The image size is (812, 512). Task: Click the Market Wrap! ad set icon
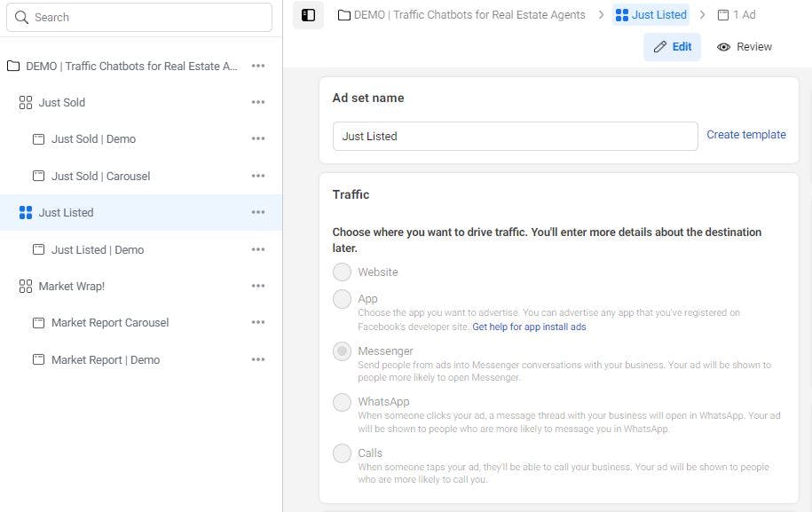click(x=25, y=287)
